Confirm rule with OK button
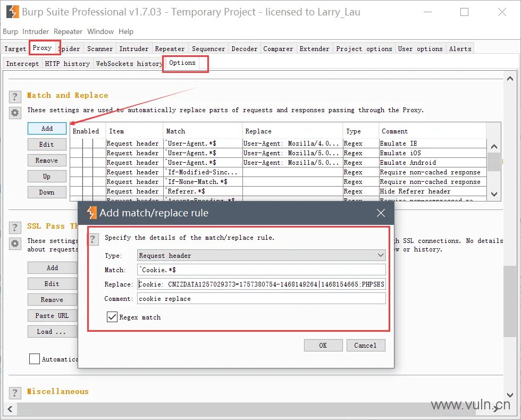 click(323, 345)
